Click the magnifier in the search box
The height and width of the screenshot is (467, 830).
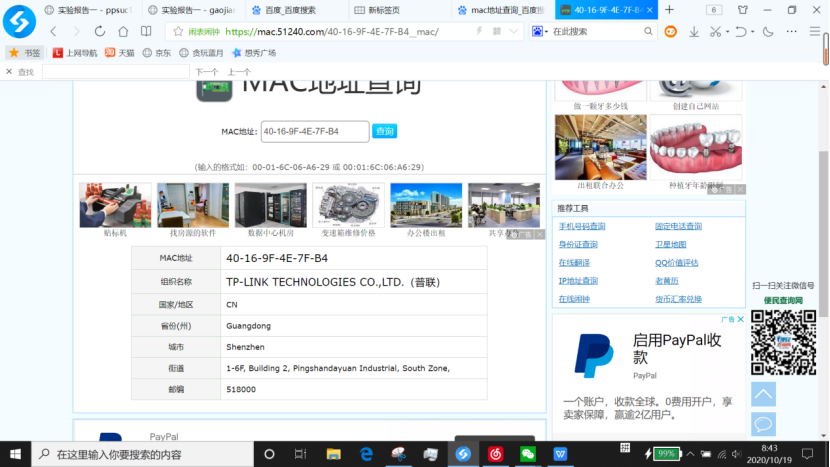[648, 32]
